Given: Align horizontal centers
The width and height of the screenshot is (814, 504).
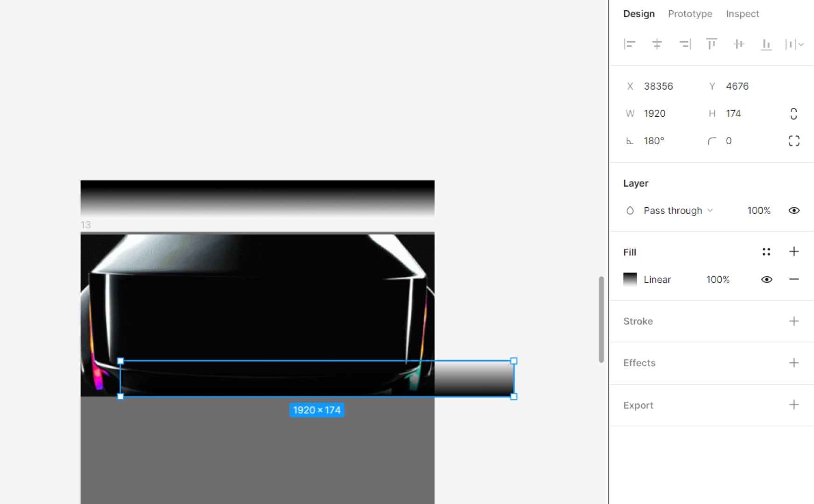Looking at the screenshot, I should click(x=657, y=44).
